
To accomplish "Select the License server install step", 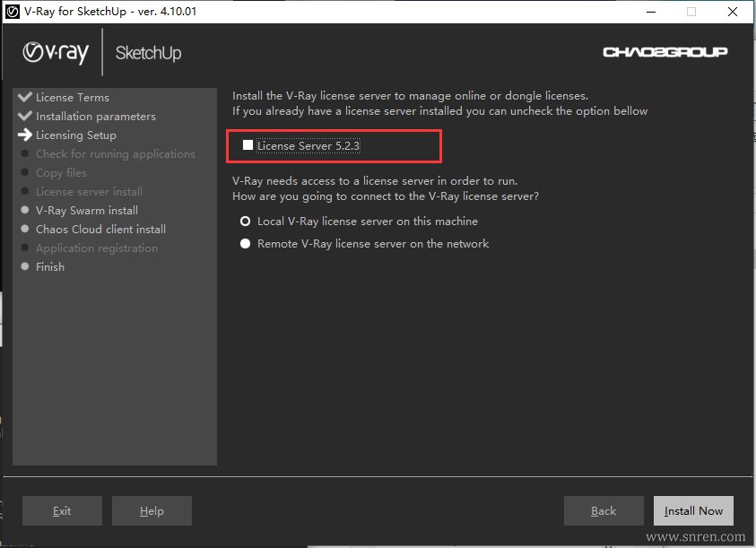I will 89,192.
